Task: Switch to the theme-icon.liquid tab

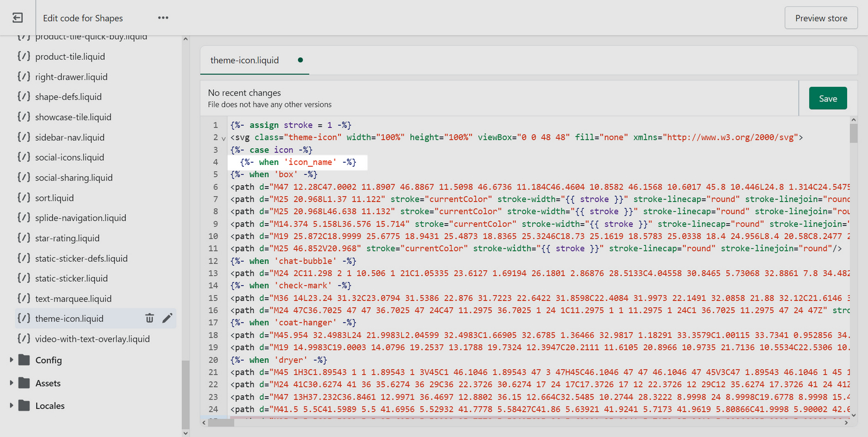Action: point(255,60)
